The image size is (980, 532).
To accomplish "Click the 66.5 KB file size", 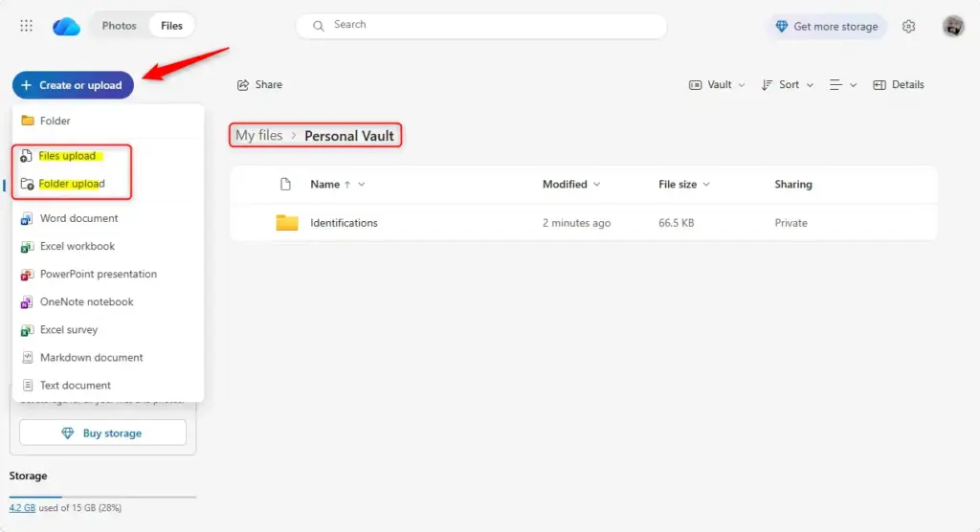I will (676, 223).
